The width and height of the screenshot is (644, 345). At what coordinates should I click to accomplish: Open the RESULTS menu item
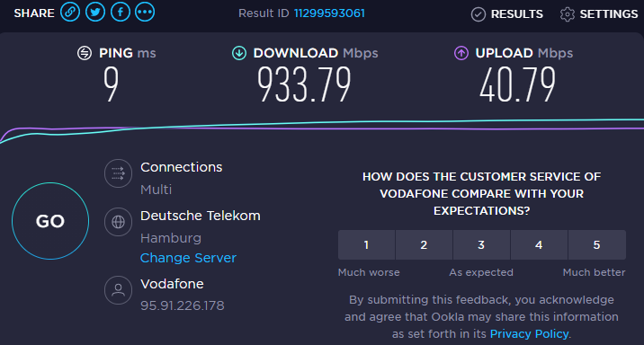[x=516, y=14]
